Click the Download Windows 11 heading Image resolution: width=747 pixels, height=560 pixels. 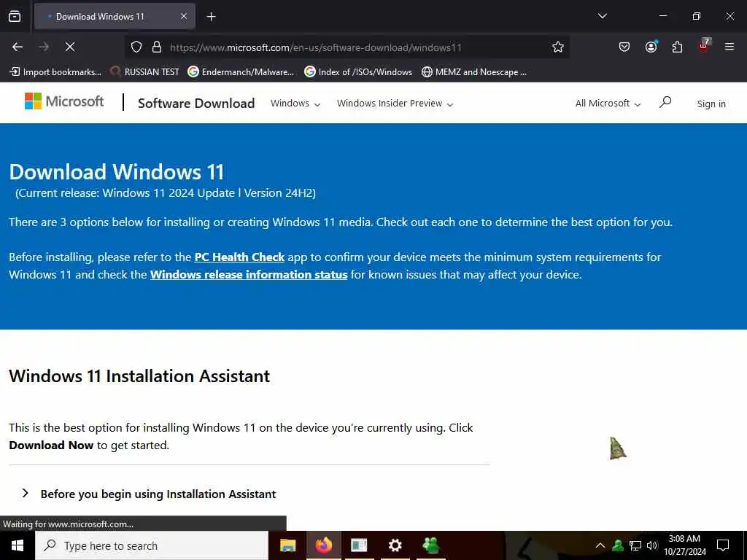[117, 172]
